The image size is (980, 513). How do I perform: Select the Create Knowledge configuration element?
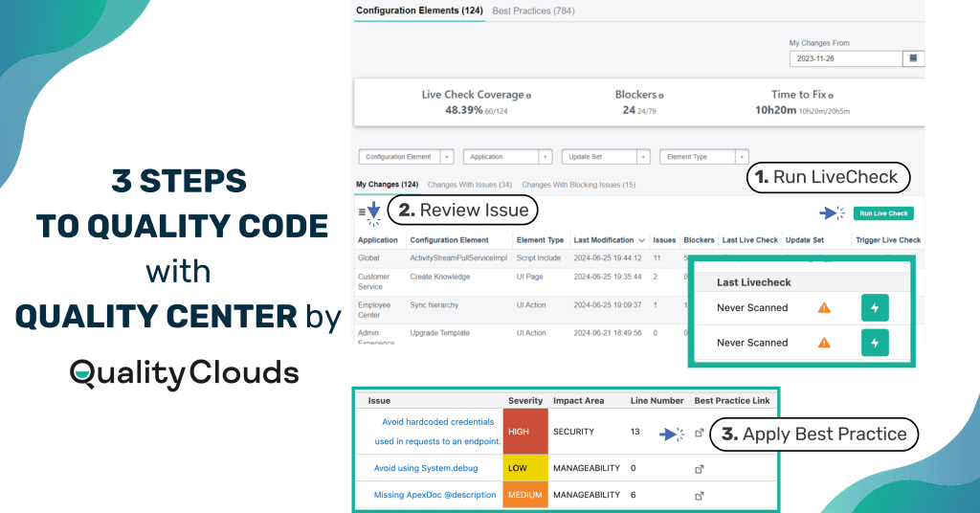pos(440,277)
